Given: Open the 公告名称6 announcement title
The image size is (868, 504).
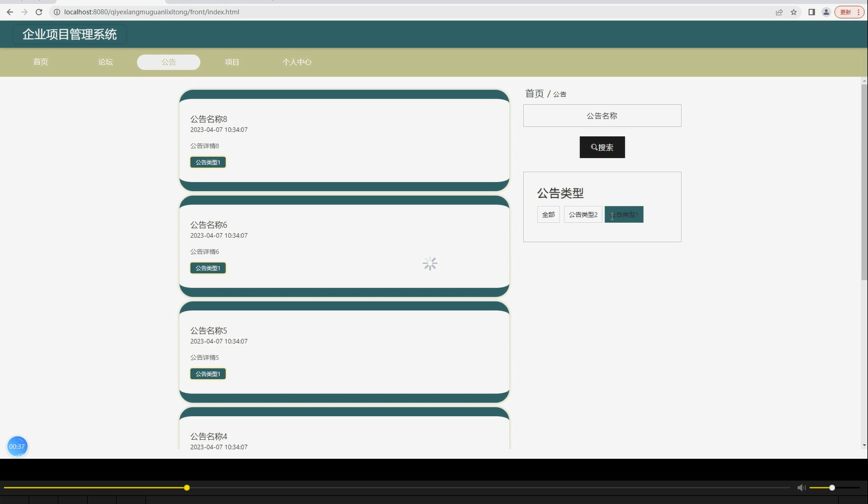Looking at the screenshot, I should pos(209,225).
